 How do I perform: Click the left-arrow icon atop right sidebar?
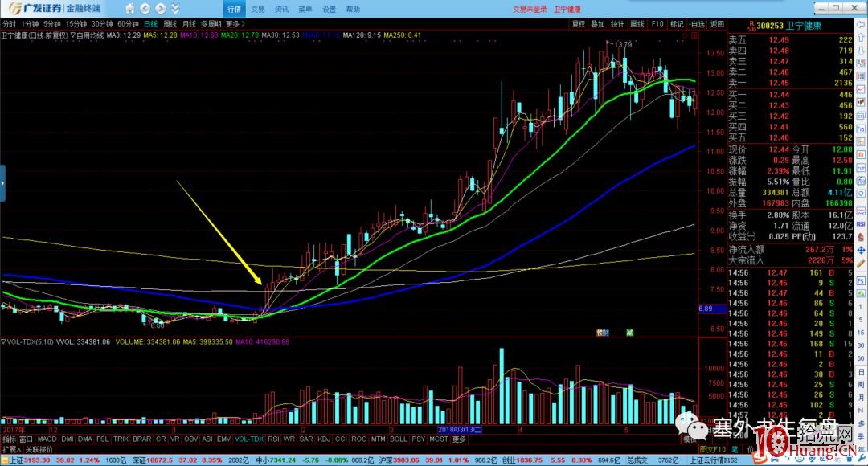tap(861, 24)
